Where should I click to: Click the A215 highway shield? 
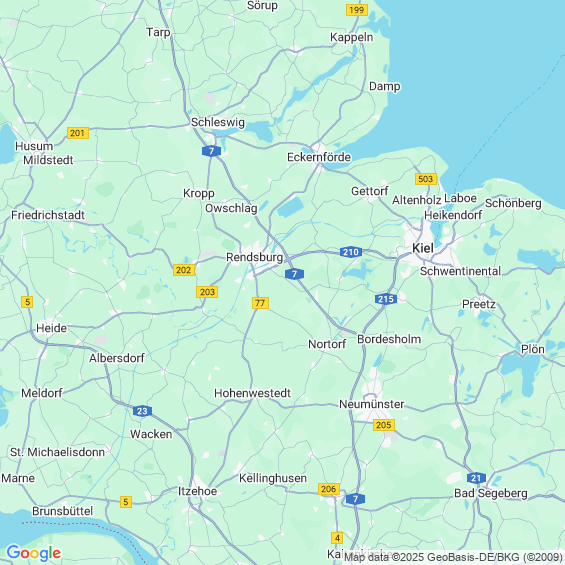point(386,299)
